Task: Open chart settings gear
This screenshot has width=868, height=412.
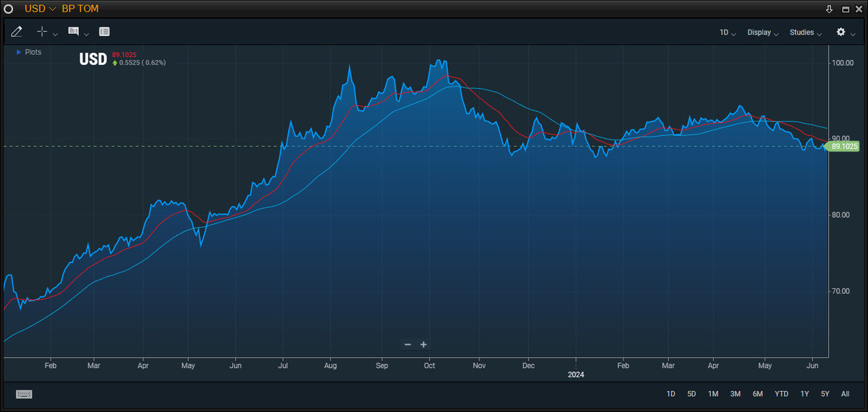Action: (841, 32)
